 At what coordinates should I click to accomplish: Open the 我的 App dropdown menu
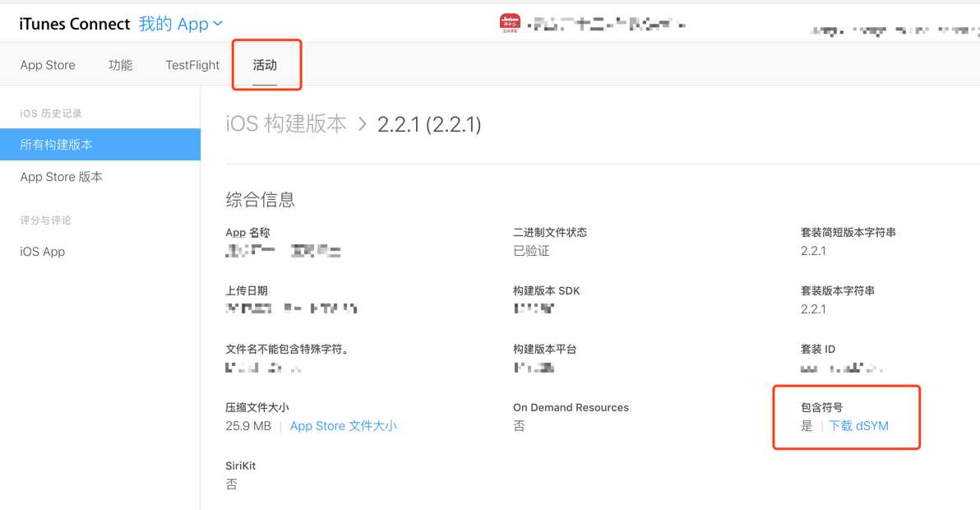[181, 25]
